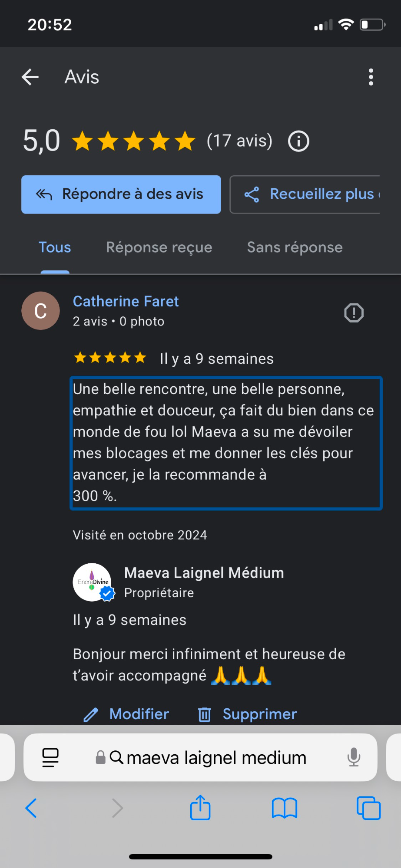This screenshot has height=868, width=401.
Task: Go back using Safari's back chevron
Action: (31, 808)
